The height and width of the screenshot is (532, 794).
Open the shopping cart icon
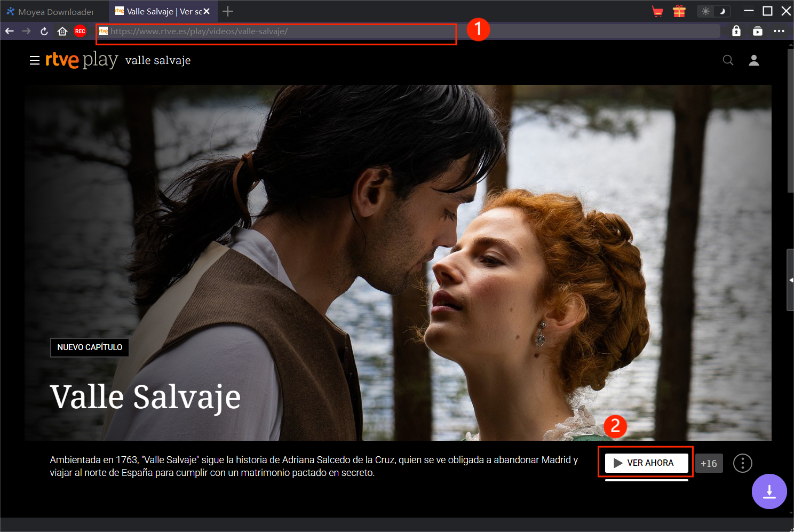click(657, 11)
